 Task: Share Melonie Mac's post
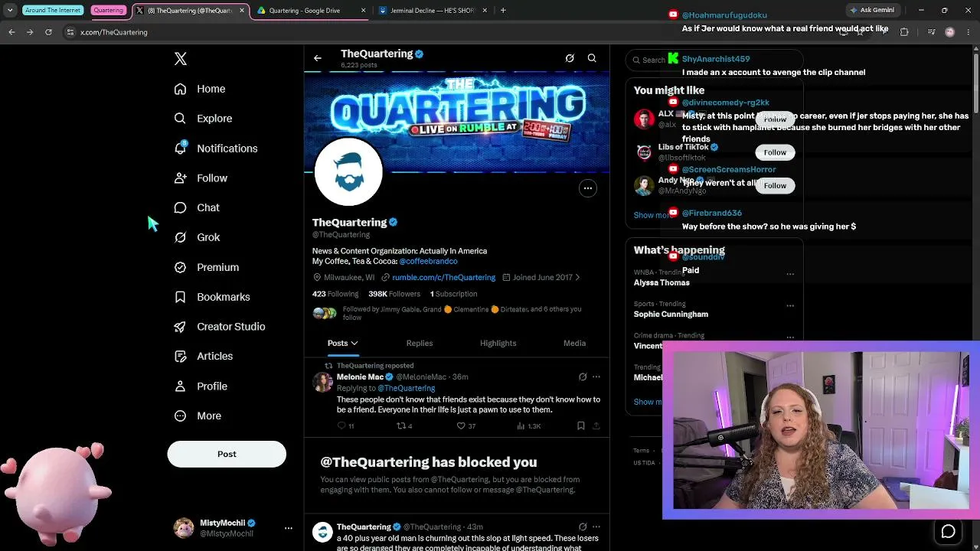click(x=596, y=425)
